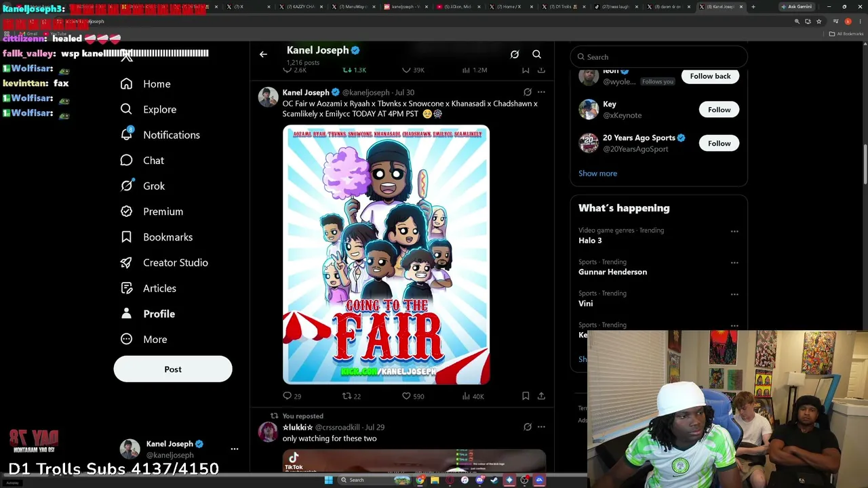This screenshot has width=868, height=488.
Task: Open the Home icon in the sidebar
Action: tap(126, 83)
